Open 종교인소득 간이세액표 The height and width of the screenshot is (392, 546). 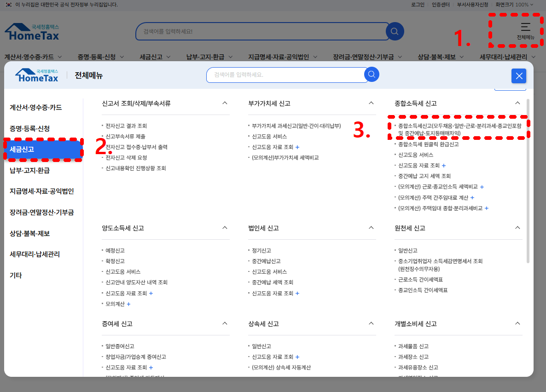pyautogui.click(x=423, y=290)
